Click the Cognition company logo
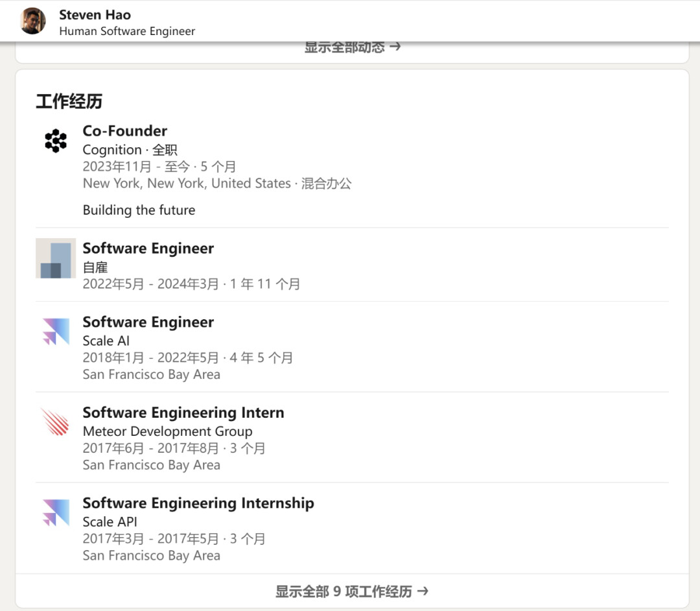The image size is (700, 611). (x=56, y=141)
